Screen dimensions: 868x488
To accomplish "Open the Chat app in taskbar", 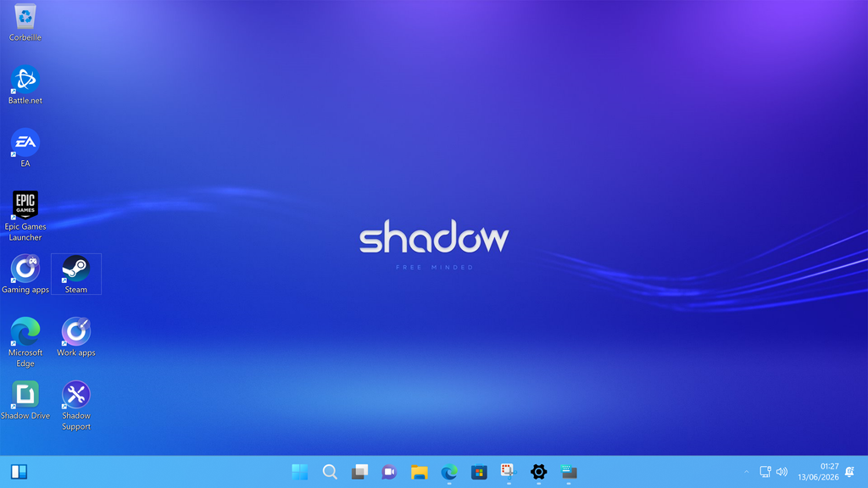I will (389, 472).
